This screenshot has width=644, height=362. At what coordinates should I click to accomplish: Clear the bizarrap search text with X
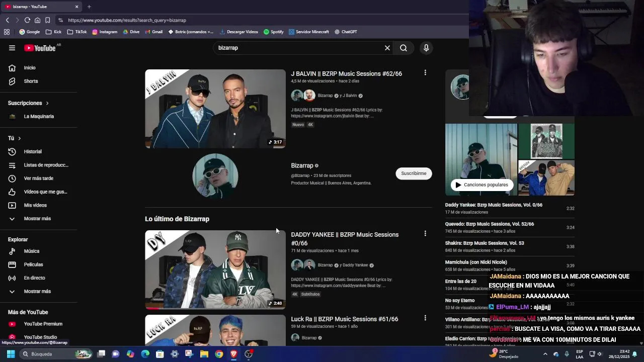[x=387, y=48]
